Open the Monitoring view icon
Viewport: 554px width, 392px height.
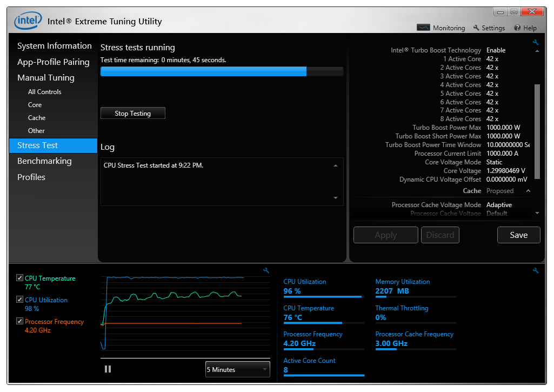(x=423, y=28)
